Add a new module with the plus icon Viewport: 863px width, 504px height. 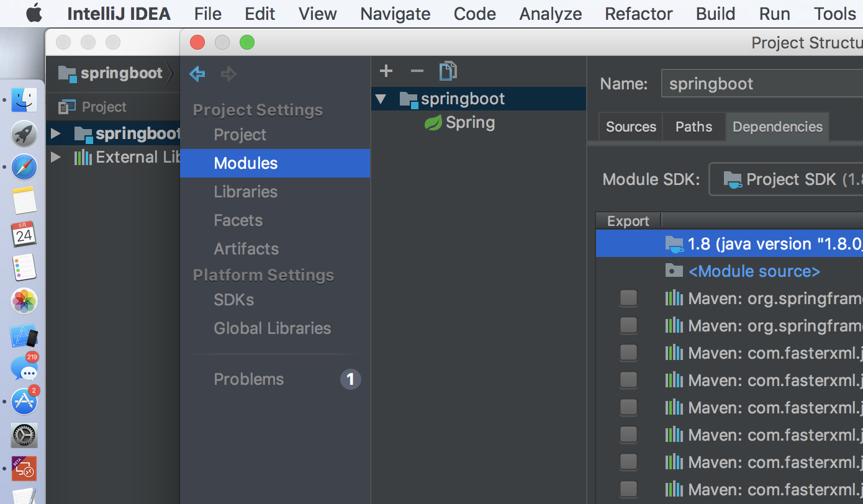[386, 71]
